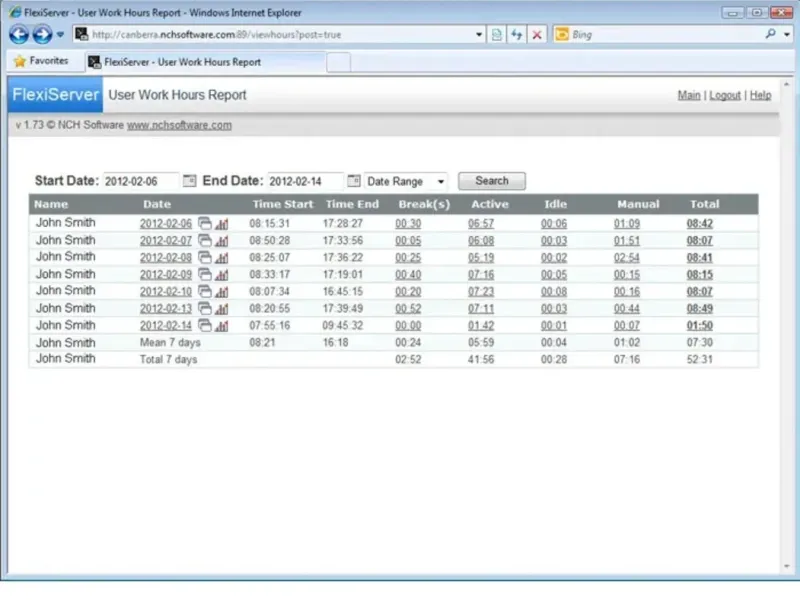
Task: Open log view icon for 2012-02-09
Action: [x=205, y=274]
